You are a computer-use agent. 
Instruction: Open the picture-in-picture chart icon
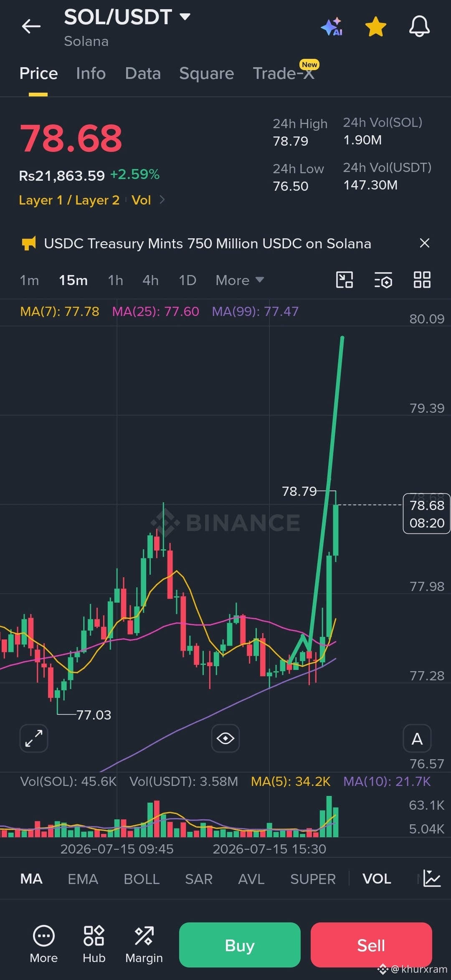coord(345,280)
